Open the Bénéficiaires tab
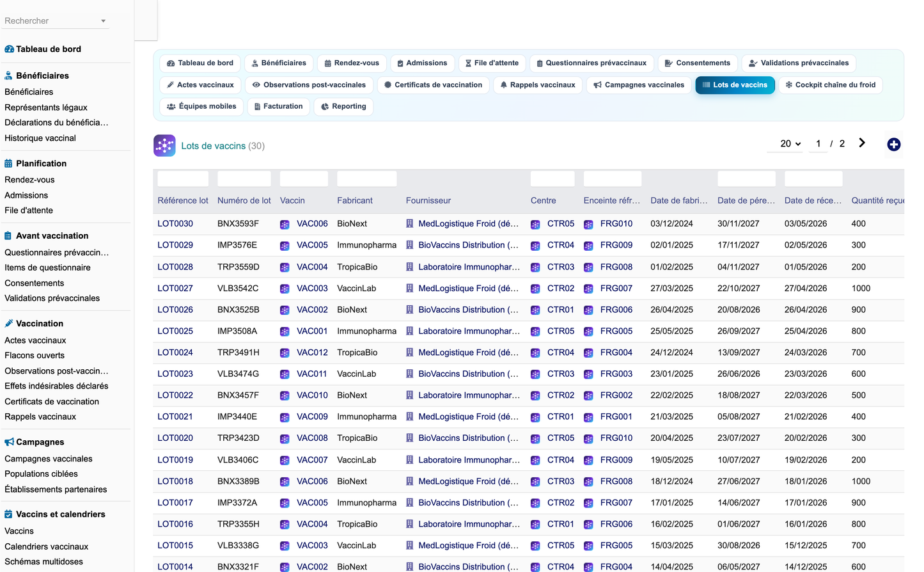Viewport: 924px width, 572px height. (279, 63)
